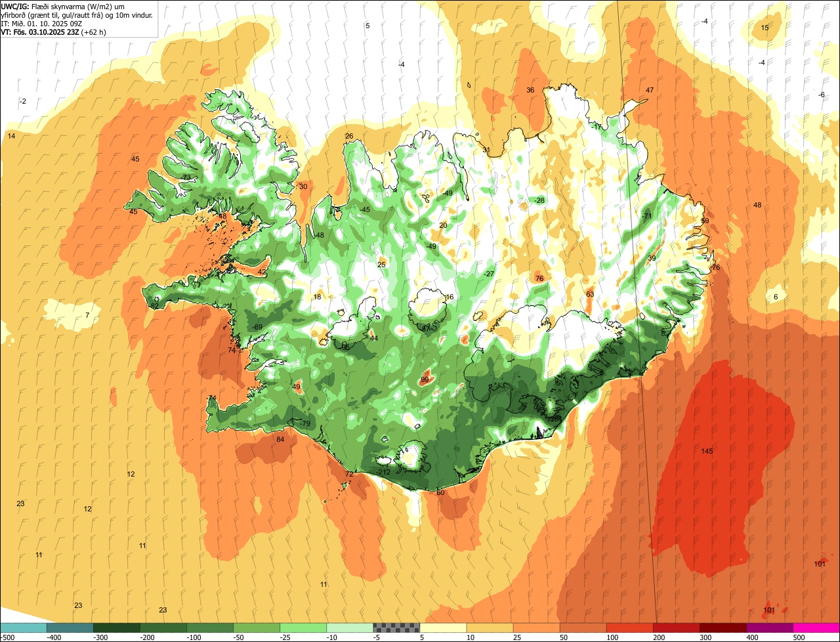Click the legend swatch between 200 and 300
The image size is (840, 642).
click(x=677, y=628)
